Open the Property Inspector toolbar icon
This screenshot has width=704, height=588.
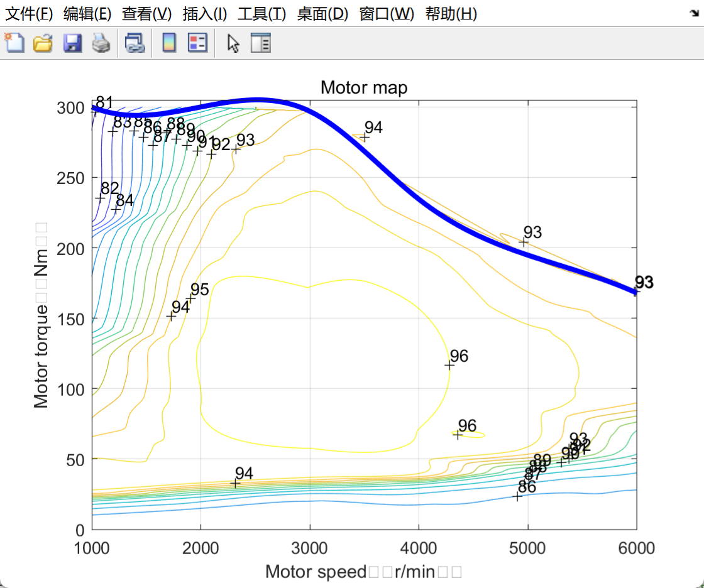(260, 43)
